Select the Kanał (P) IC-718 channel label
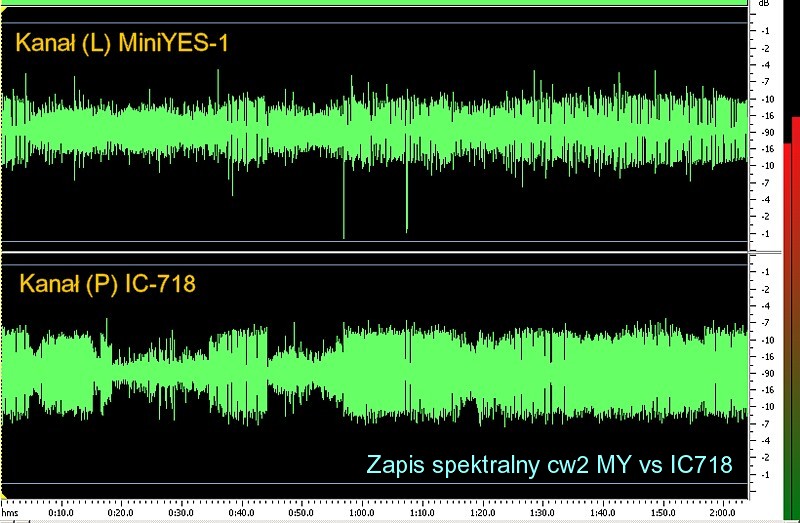Screen dimensions: 800x523 click(x=107, y=284)
